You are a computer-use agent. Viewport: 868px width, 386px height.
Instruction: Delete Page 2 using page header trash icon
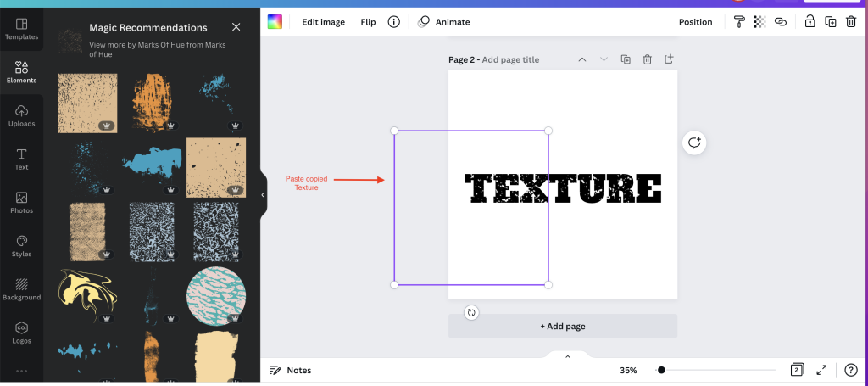[647, 59]
